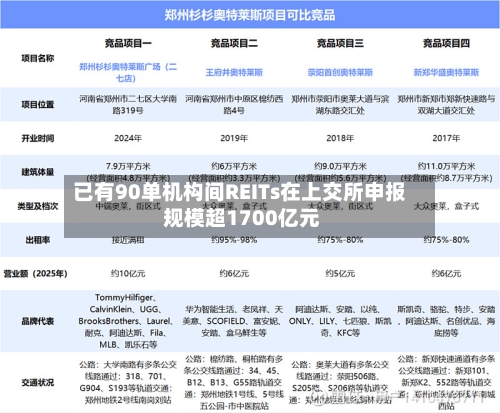Click the 项目位置 row label
This screenshot has width=500, height=413.
click(x=38, y=105)
